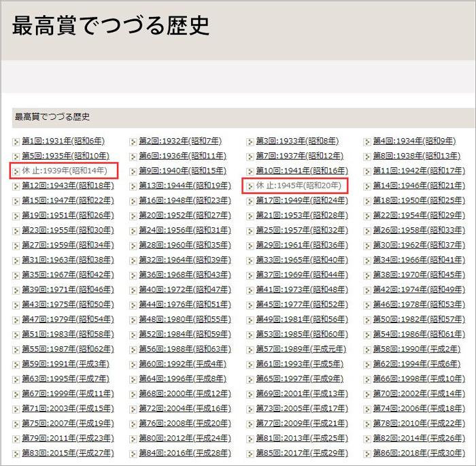Select 第57回:1989年(平成元年)

[x=301, y=350]
